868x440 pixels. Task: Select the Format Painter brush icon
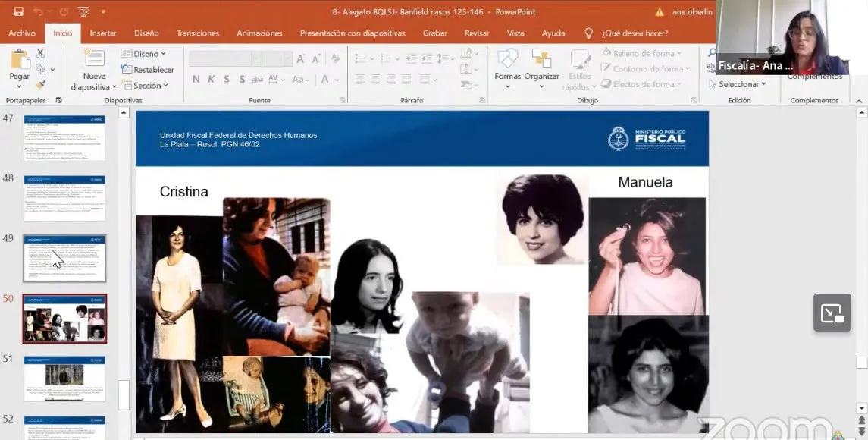(x=40, y=84)
